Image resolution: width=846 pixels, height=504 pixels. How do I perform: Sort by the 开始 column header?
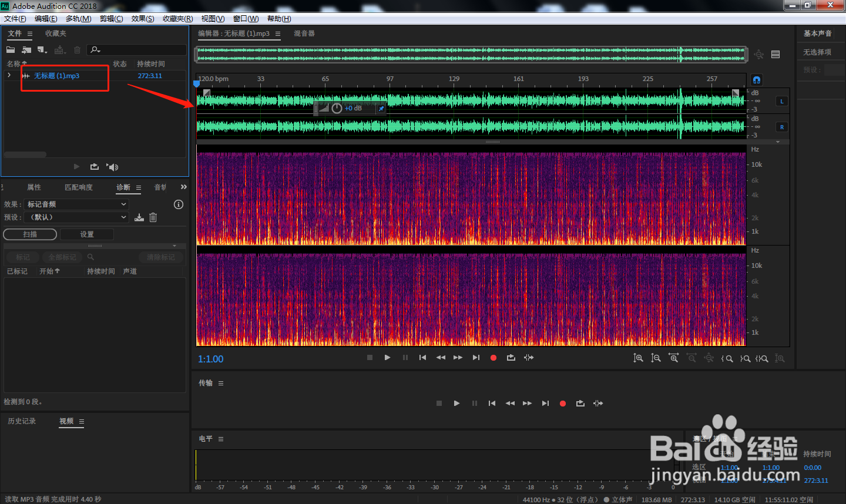49,271
